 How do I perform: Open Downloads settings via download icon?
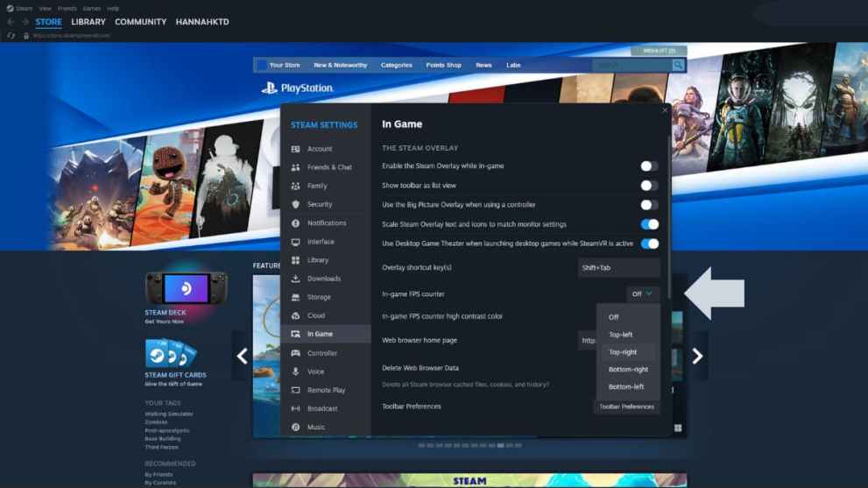(x=296, y=279)
